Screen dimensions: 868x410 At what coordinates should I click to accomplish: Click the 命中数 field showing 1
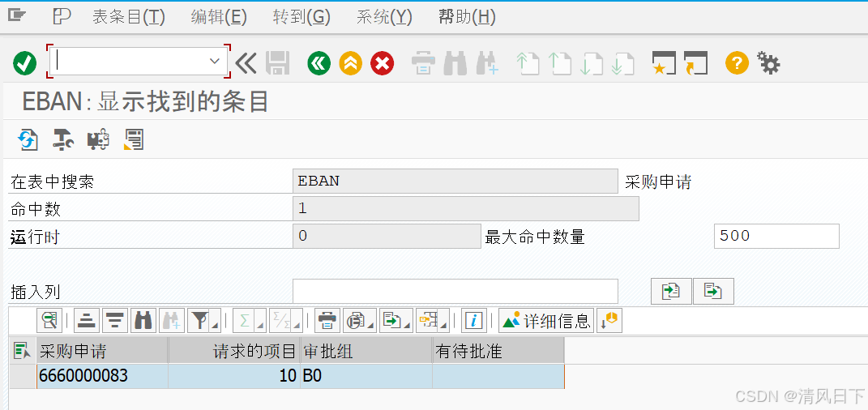[465, 208]
